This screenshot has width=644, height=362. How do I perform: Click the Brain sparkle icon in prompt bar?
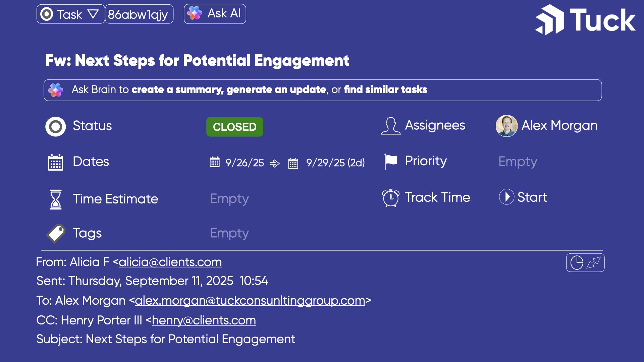tap(56, 90)
